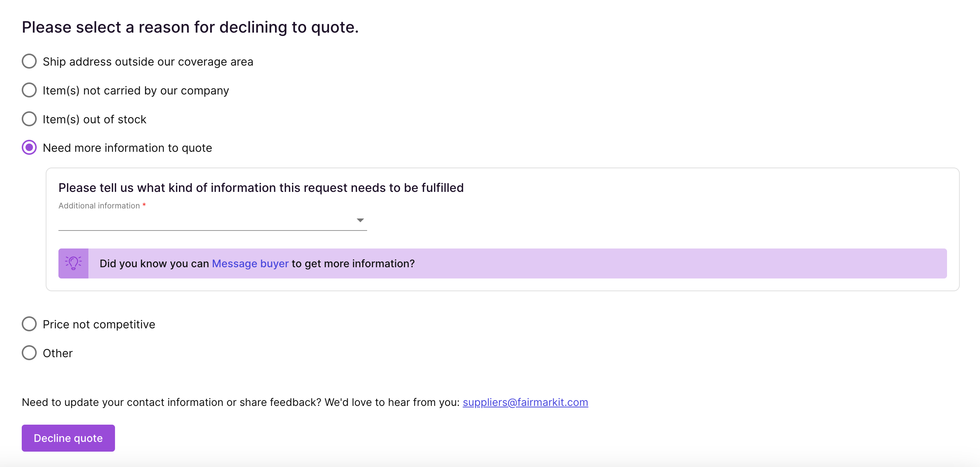Pick the 'Price not competitive' reason
The height and width of the screenshot is (467, 980).
(29, 324)
